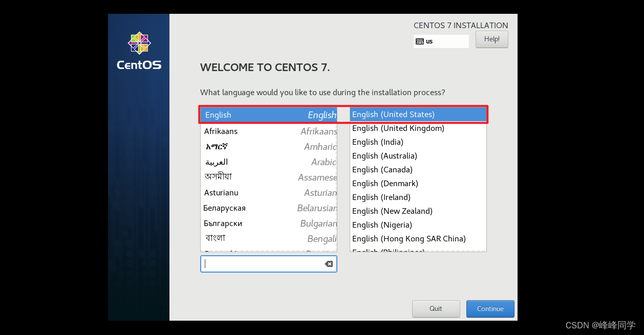Choose Arabic language row
The width and height of the screenshot is (644, 335).
click(x=268, y=162)
